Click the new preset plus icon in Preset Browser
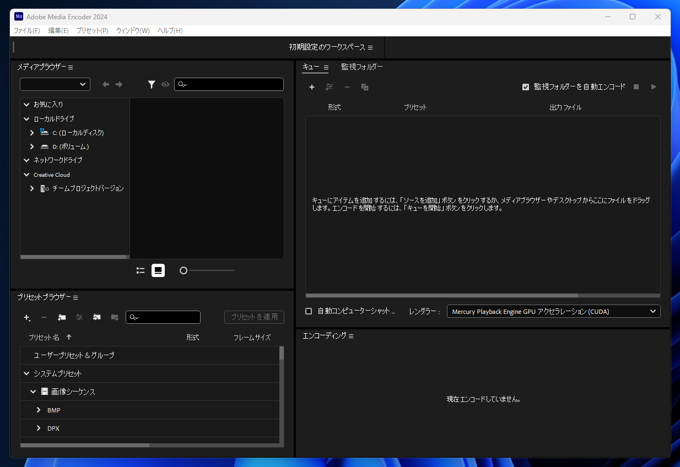 [27, 317]
